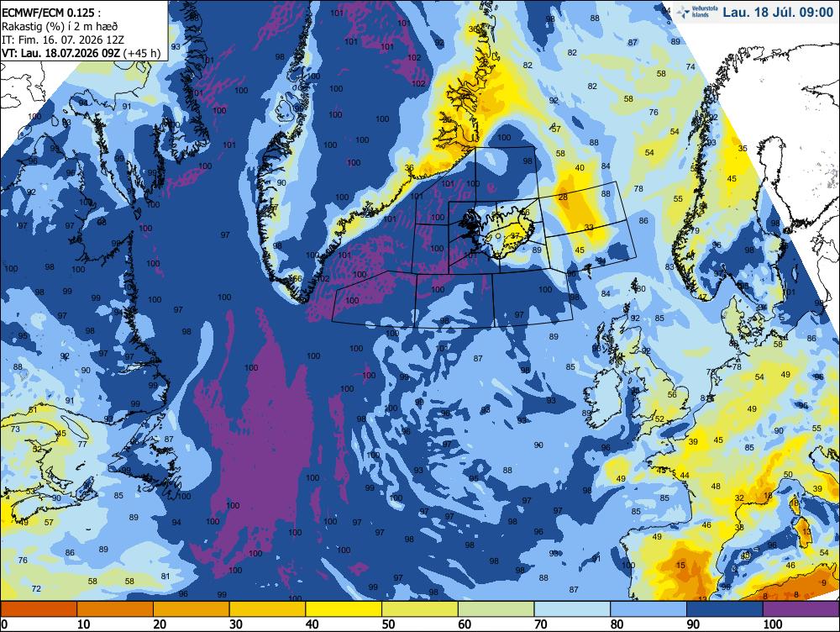This screenshot has width=840, height=632.
Task: Click the 'Lau. 18 Júl. 09:00' timestamp
Action: coord(778,13)
